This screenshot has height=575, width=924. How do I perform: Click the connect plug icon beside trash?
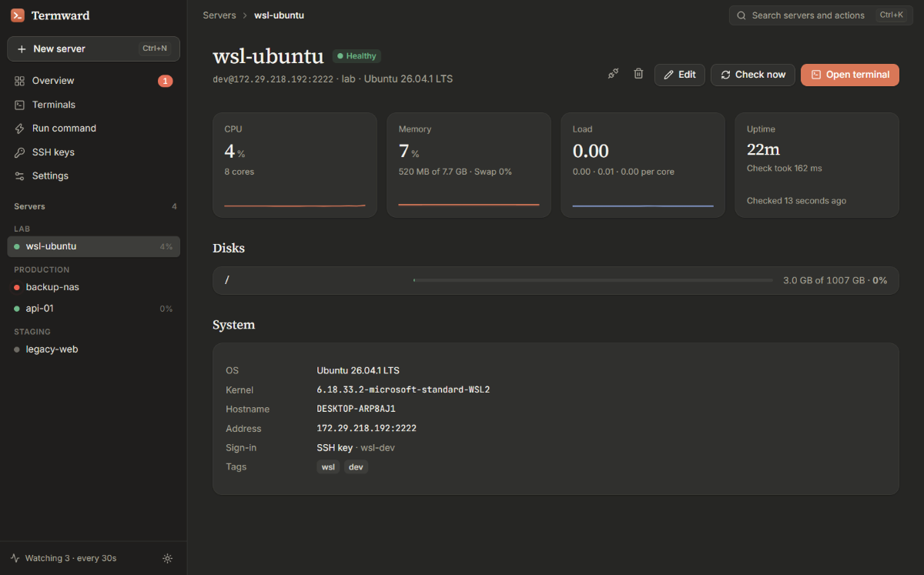coord(613,74)
